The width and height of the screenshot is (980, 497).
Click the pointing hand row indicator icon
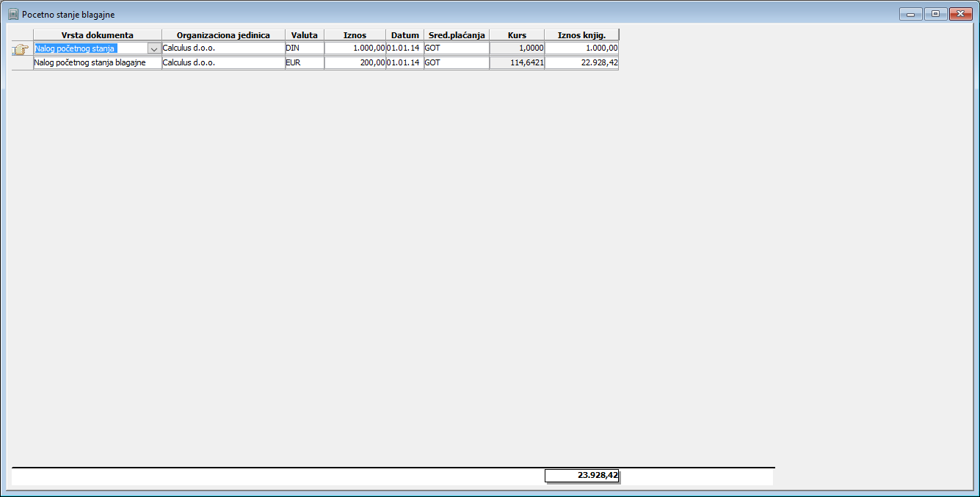coord(21,49)
